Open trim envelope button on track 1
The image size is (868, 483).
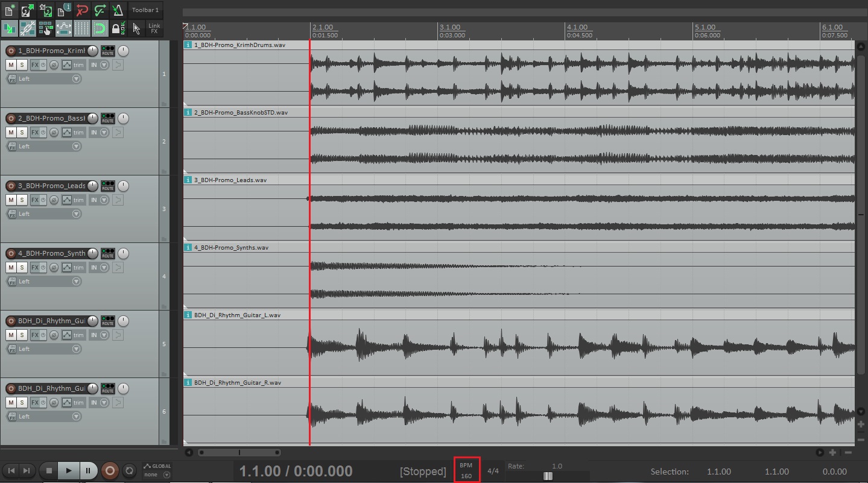point(73,65)
